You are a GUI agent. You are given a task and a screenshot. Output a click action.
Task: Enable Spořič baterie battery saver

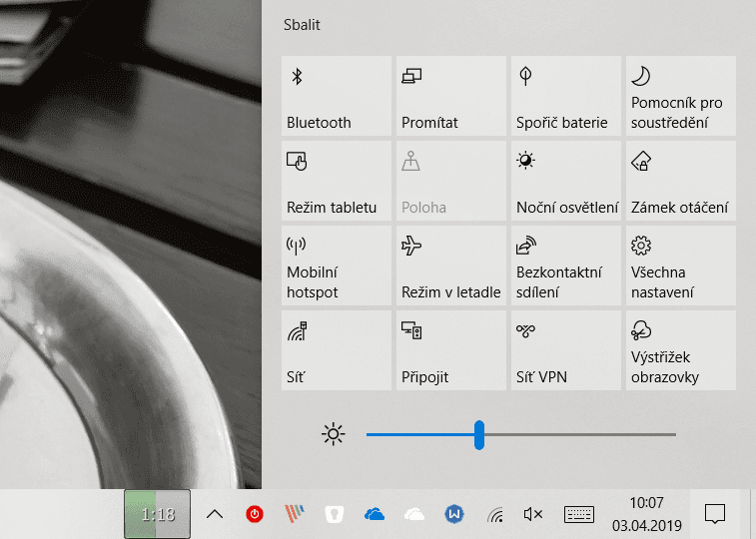tap(565, 96)
